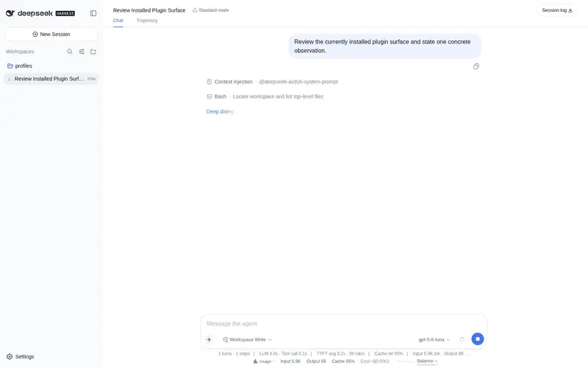Viewport: 588px width, 368px height.
Task: Click the 'Output 99' usage value
Action: [x=316, y=361]
